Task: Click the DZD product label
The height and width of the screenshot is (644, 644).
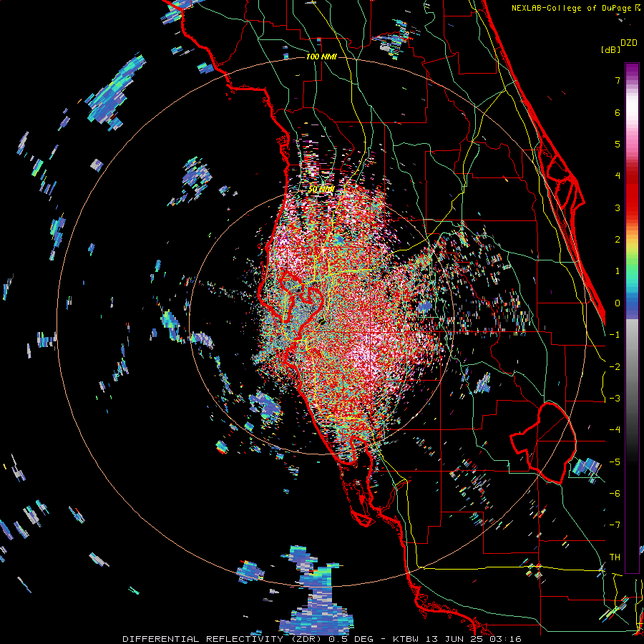Action: click(629, 43)
